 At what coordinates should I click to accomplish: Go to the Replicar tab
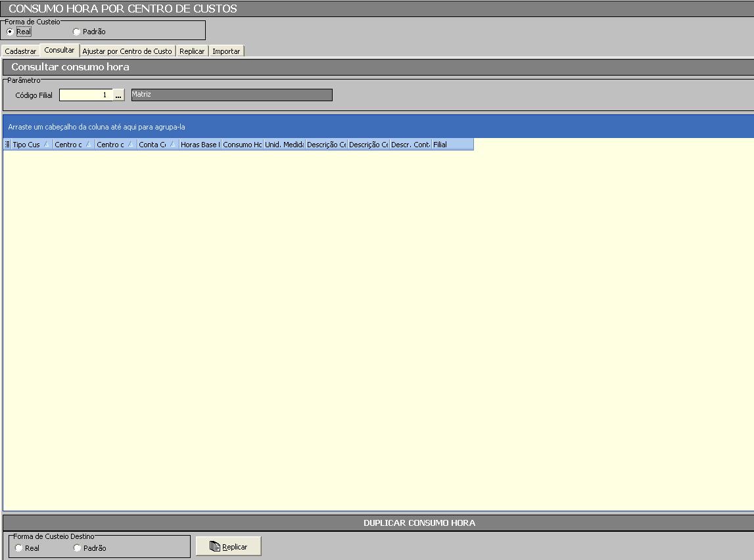click(x=192, y=51)
